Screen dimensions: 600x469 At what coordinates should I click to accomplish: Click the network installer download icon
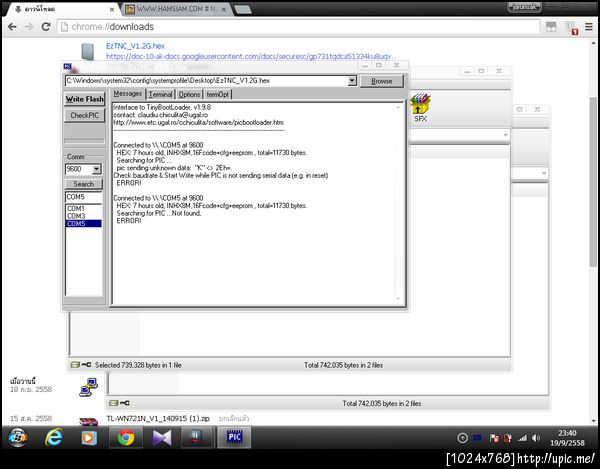pos(88,387)
